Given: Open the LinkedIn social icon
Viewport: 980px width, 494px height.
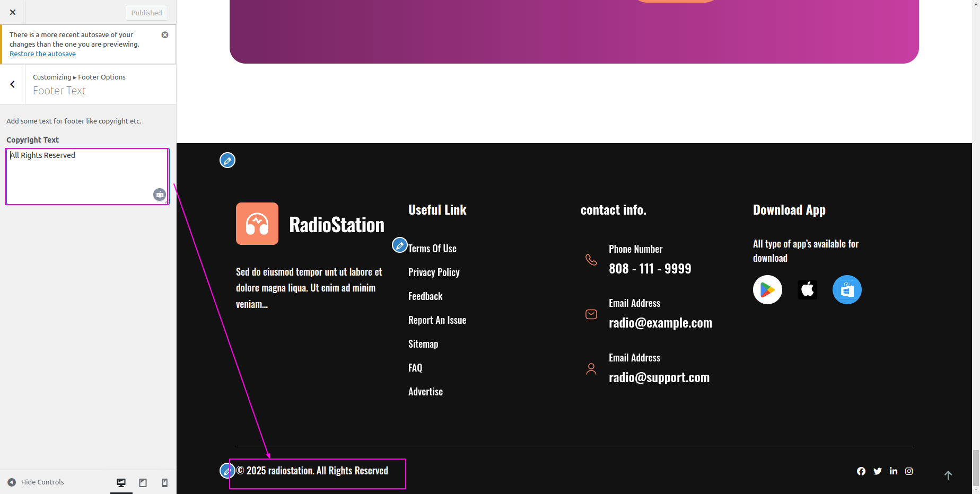Looking at the screenshot, I should [x=894, y=471].
